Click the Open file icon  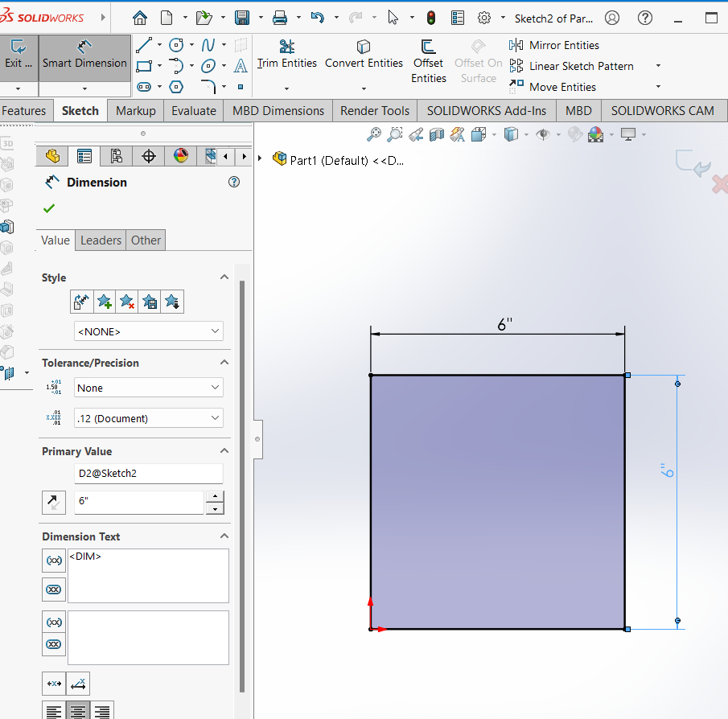coord(204,18)
